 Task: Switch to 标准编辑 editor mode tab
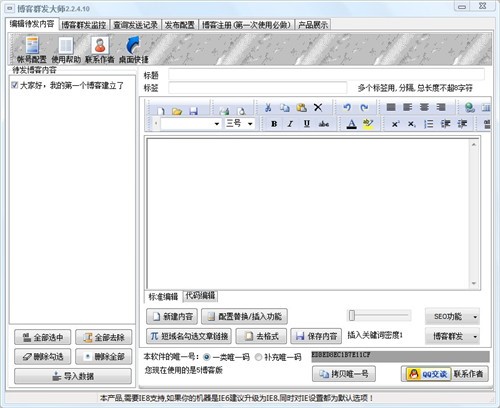[x=163, y=296]
